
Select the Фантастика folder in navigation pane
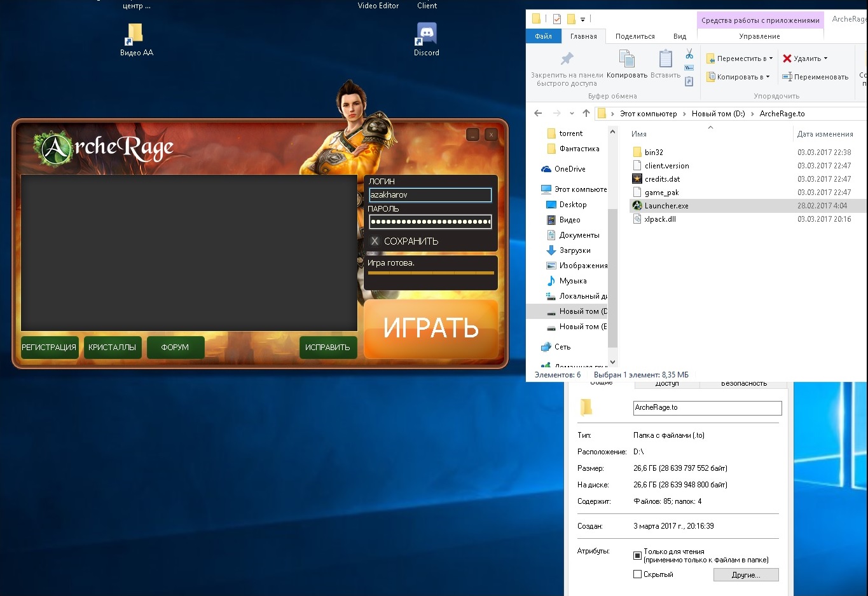pos(573,149)
